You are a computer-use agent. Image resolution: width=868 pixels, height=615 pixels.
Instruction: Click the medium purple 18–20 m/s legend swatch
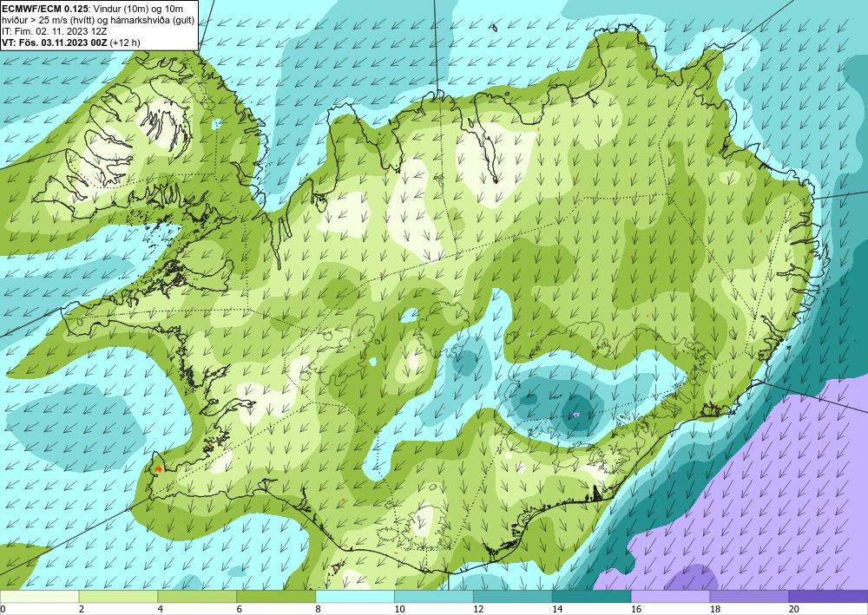pyautogui.click(x=750, y=597)
